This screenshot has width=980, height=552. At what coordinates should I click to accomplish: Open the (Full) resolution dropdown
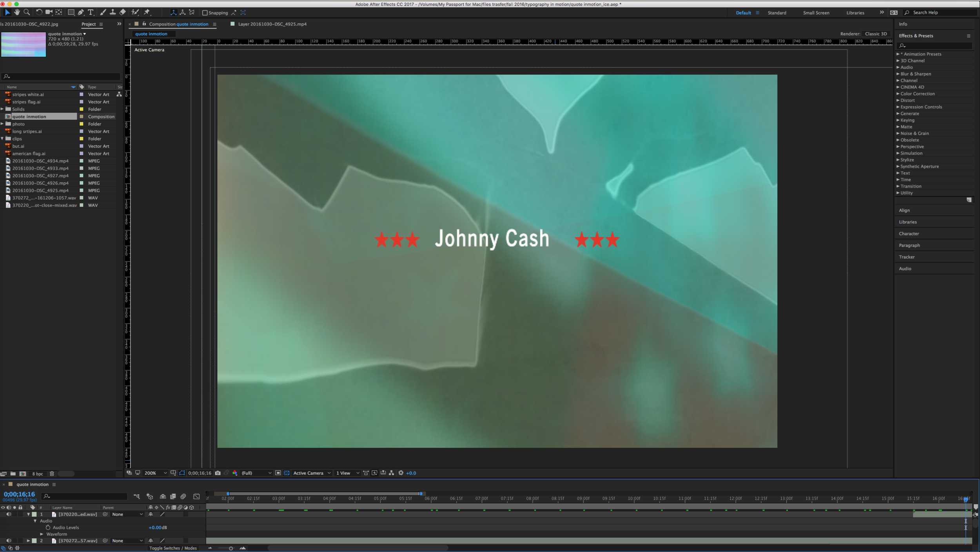pos(256,473)
